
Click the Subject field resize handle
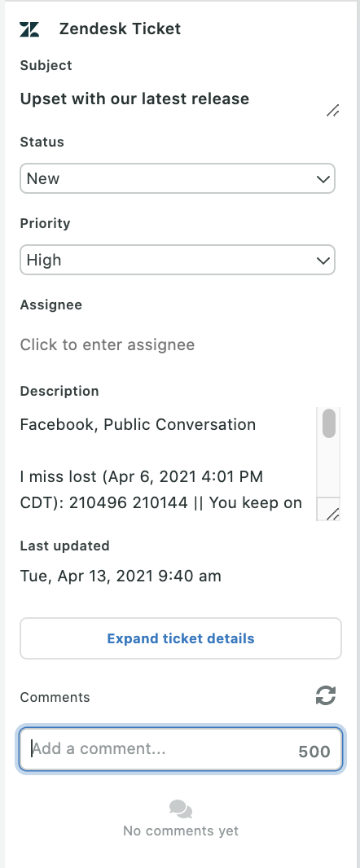pos(333,111)
